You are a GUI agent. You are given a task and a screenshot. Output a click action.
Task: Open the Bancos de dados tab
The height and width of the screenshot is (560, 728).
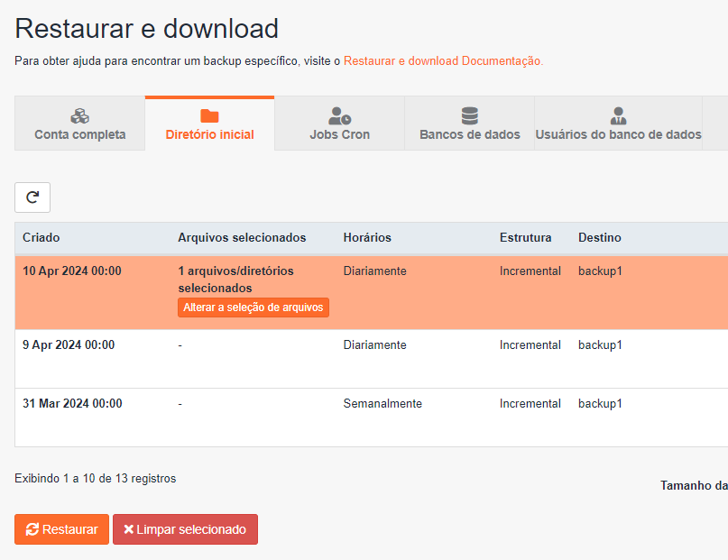(469, 124)
